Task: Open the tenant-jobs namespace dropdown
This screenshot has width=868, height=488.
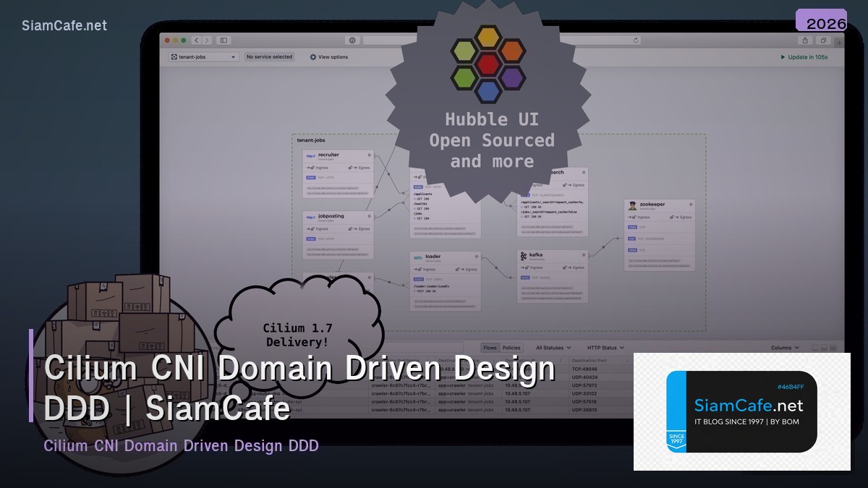Action: [203, 56]
